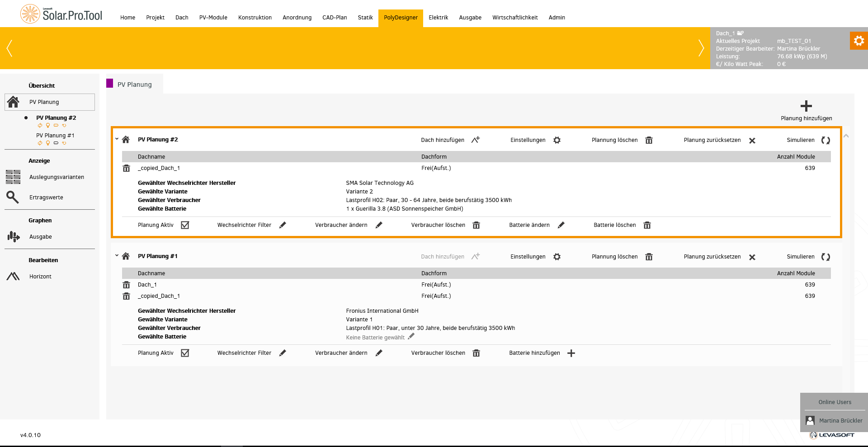
Task: Uncheck Planung Aktiv for PV Planung #2
Action: click(185, 225)
